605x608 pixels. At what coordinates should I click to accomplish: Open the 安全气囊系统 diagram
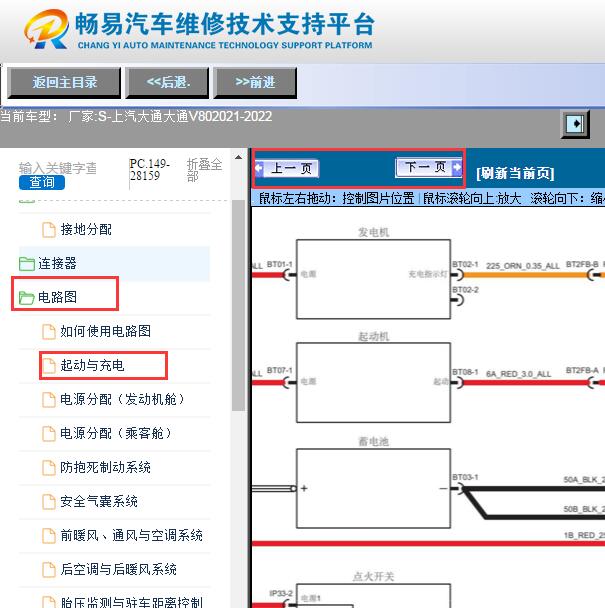(x=99, y=501)
